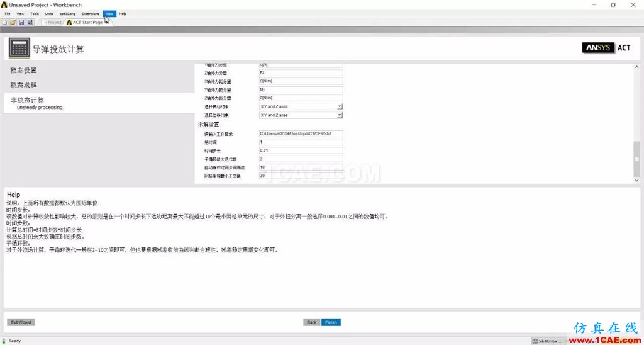Open the View menu
Screen dimensions: 644x345
coord(20,14)
